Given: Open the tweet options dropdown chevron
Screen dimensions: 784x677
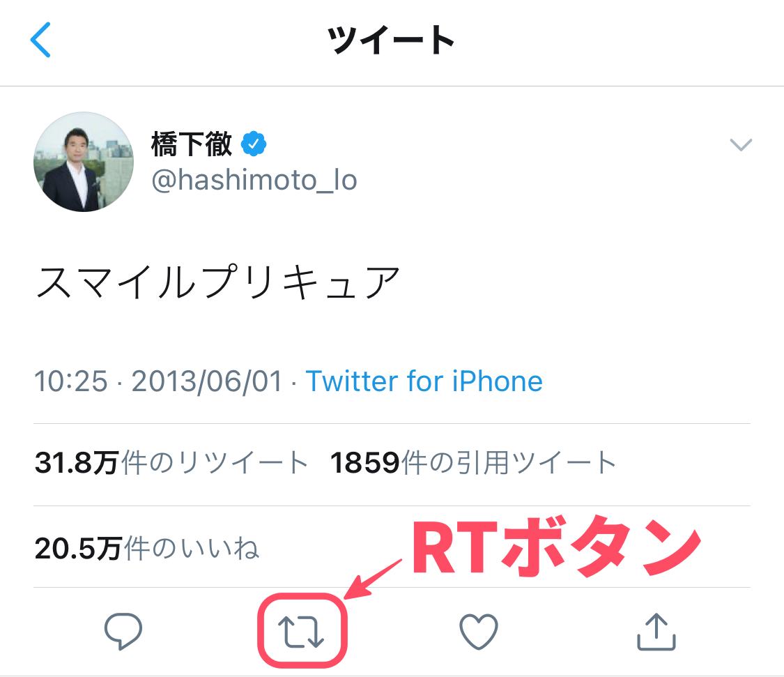Looking at the screenshot, I should click(x=741, y=144).
